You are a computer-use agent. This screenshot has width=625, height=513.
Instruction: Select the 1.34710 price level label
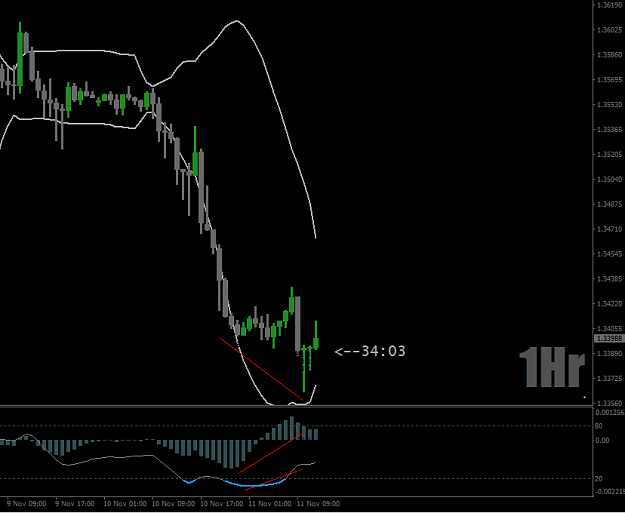610,229
